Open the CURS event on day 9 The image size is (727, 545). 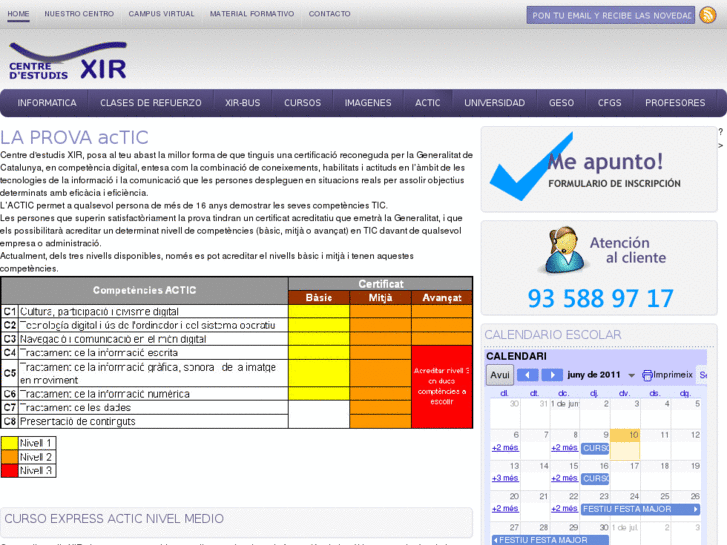click(x=595, y=448)
